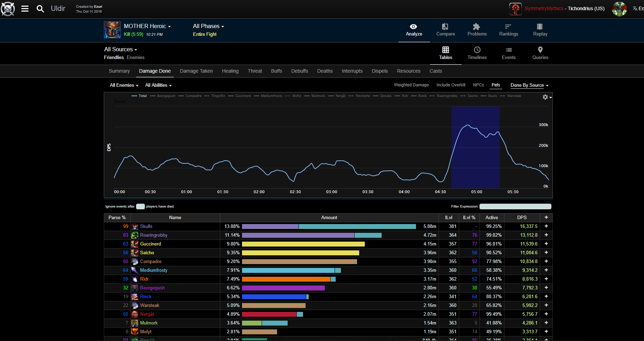Click the Saicho class icon
This screenshot has width=644, height=341.
click(x=135, y=253)
